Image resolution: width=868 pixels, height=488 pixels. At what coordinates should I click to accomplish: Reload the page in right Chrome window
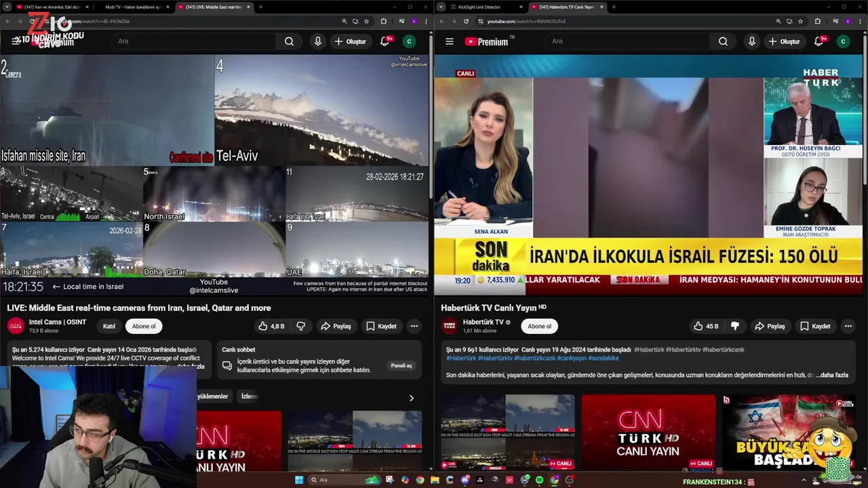[x=466, y=21]
